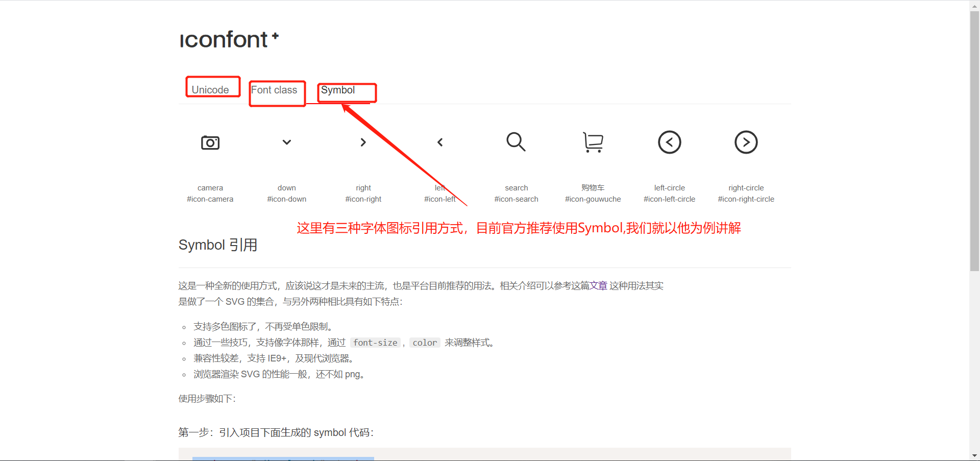Click the #icon-left-circle code text
This screenshot has width=980, height=461.
[x=670, y=199]
